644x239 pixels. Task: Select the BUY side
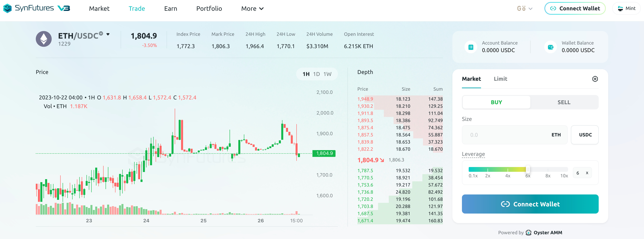pos(496,102)
